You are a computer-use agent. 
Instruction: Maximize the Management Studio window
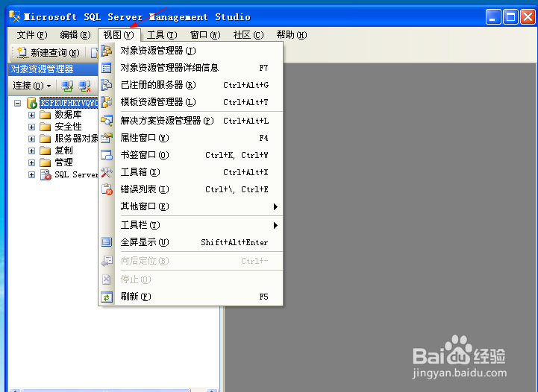click(510, 17)
